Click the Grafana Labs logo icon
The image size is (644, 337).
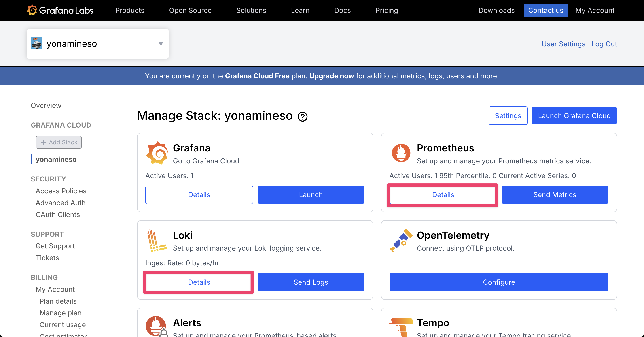[x=32, y=10]
